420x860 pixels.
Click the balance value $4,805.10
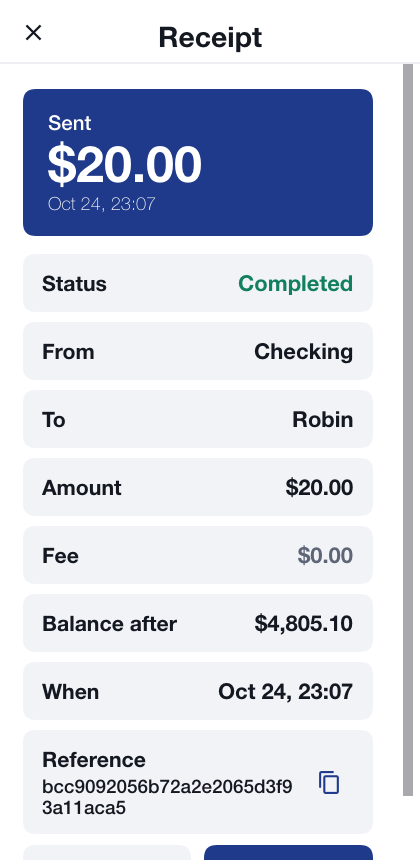304,624
